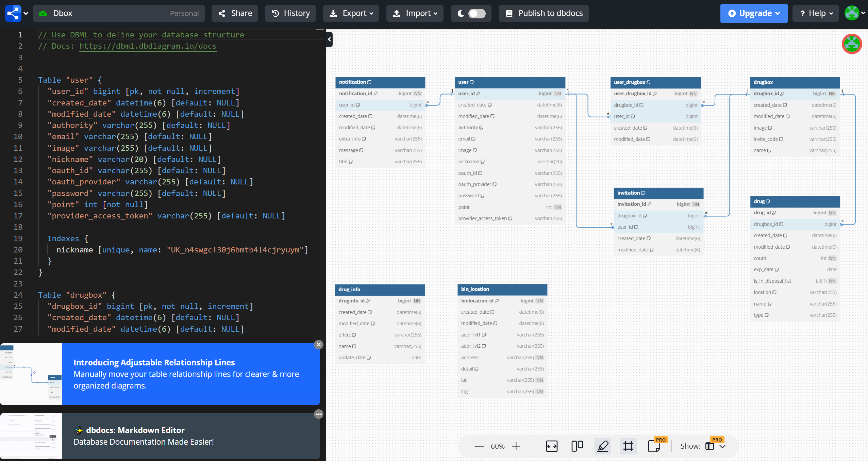Screen dimensions: 868x461
Task: Open the Export dropdown
Action: coord(351,13)
